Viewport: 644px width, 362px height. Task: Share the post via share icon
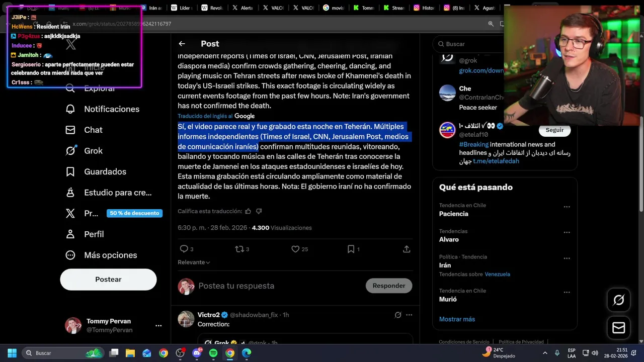407,249
